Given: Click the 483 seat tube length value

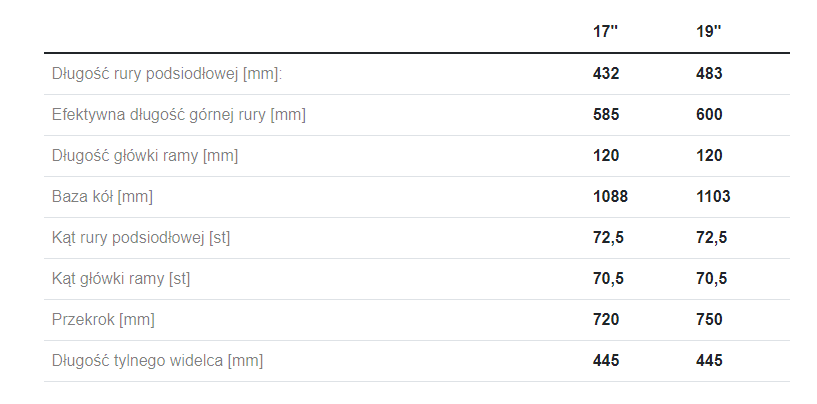Looking at the screenshot, I should click(x=709, y=73).
